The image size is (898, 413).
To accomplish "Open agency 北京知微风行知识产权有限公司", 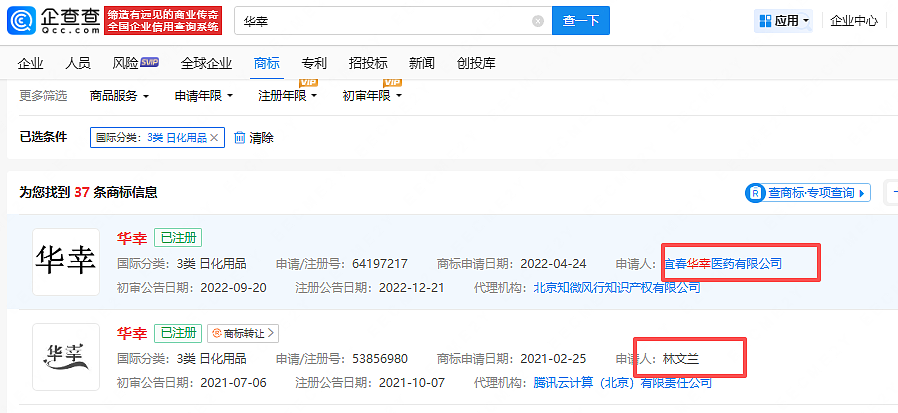I will pyautogui.click(x=617, y=288).
